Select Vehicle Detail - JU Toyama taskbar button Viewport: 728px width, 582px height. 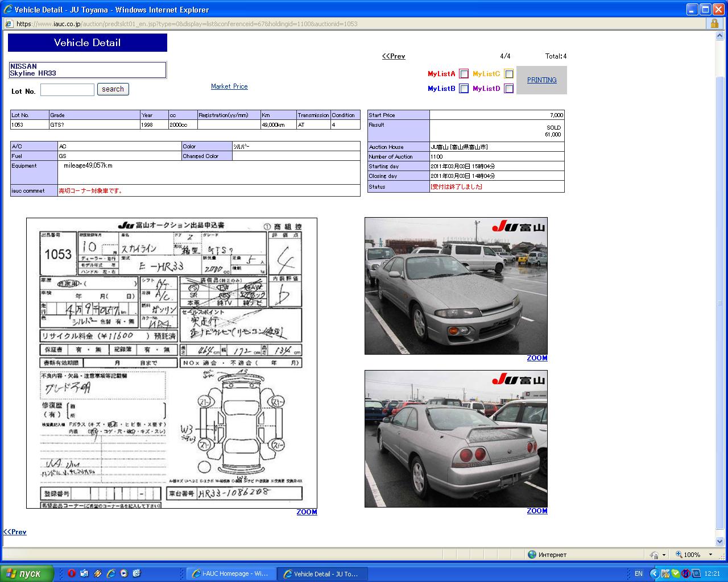(x=322, y=573)
